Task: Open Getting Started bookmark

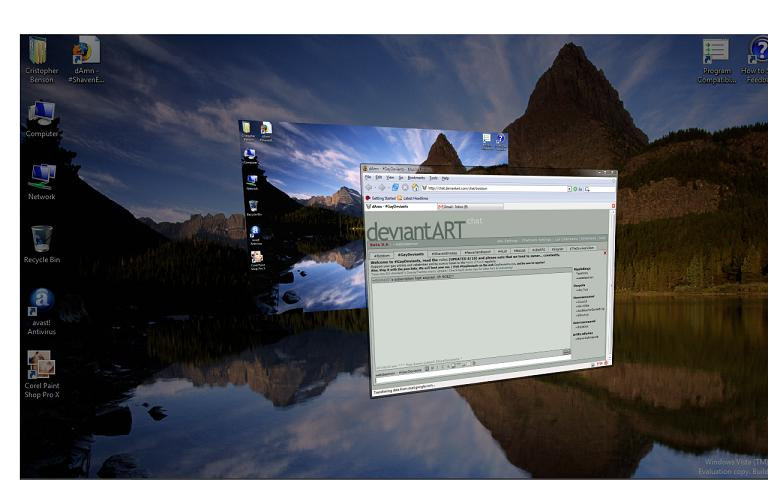Action: point(381,198)
